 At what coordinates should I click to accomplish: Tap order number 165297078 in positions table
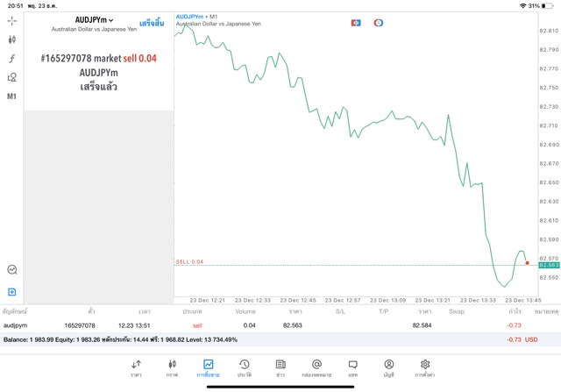point(80,325)
